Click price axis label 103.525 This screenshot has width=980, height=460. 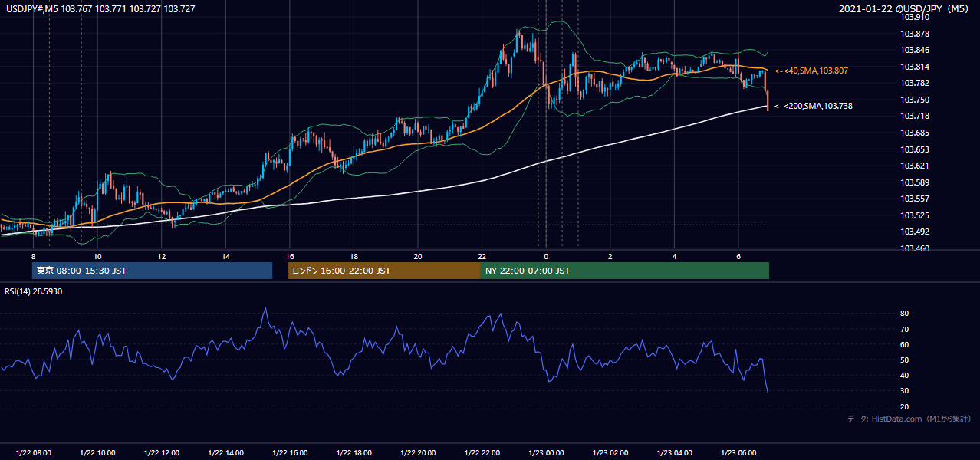pos(914,215)
